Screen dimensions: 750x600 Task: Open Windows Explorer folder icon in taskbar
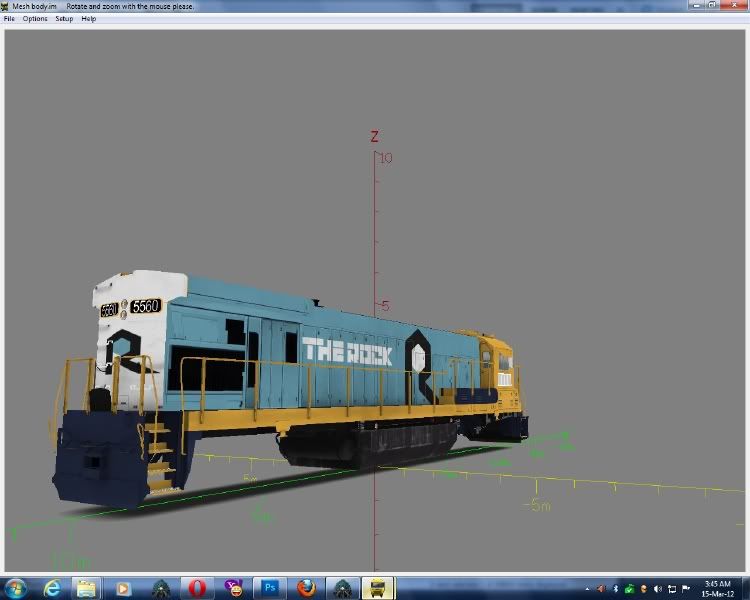pos(87,588)
